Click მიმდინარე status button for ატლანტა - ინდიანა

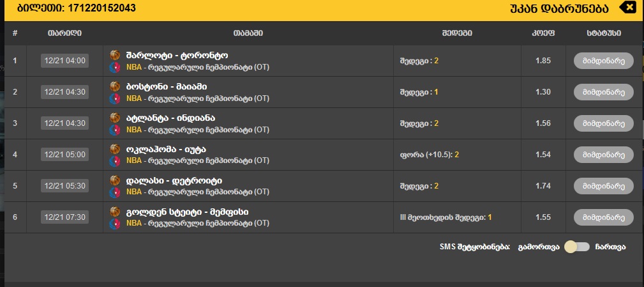click(603, 123)
